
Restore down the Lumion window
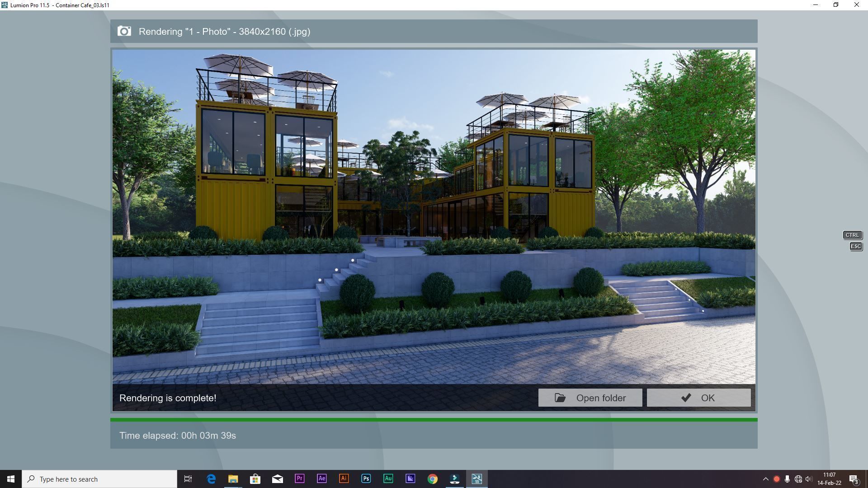(x=836, y=5)
